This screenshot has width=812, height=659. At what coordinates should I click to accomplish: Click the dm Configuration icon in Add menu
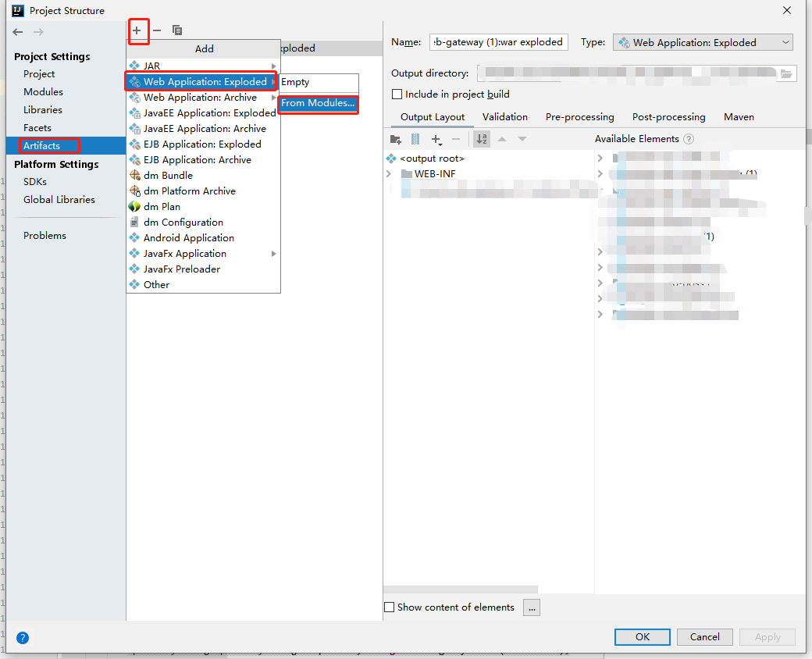[x=134, y=222]
